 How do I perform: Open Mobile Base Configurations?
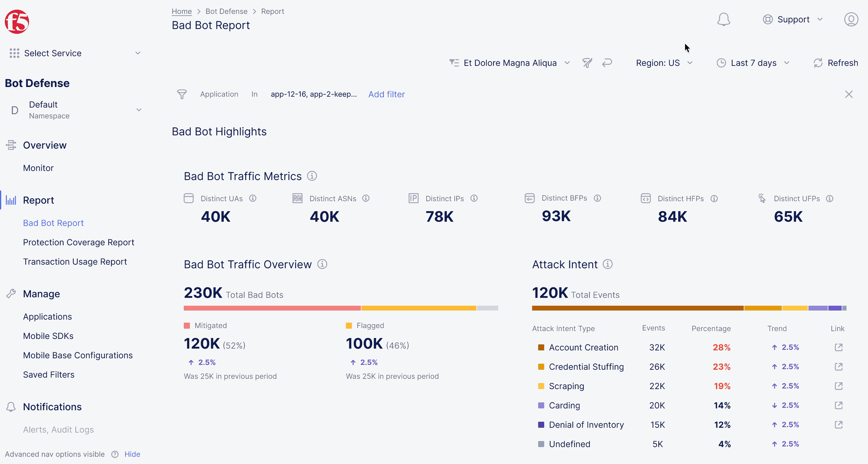(78, 355)
